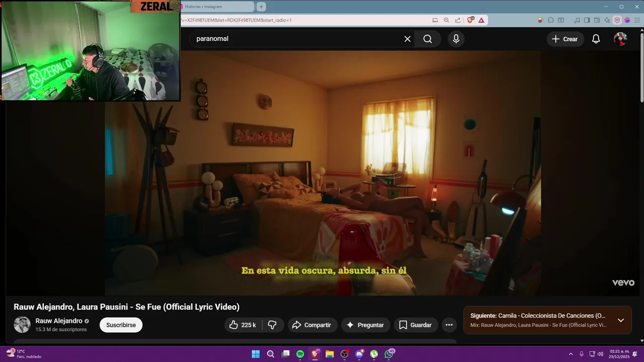Open the extensions puzzle piece menu
The height and width of the screenshot is (362, 644).
(x=551, y=20)
